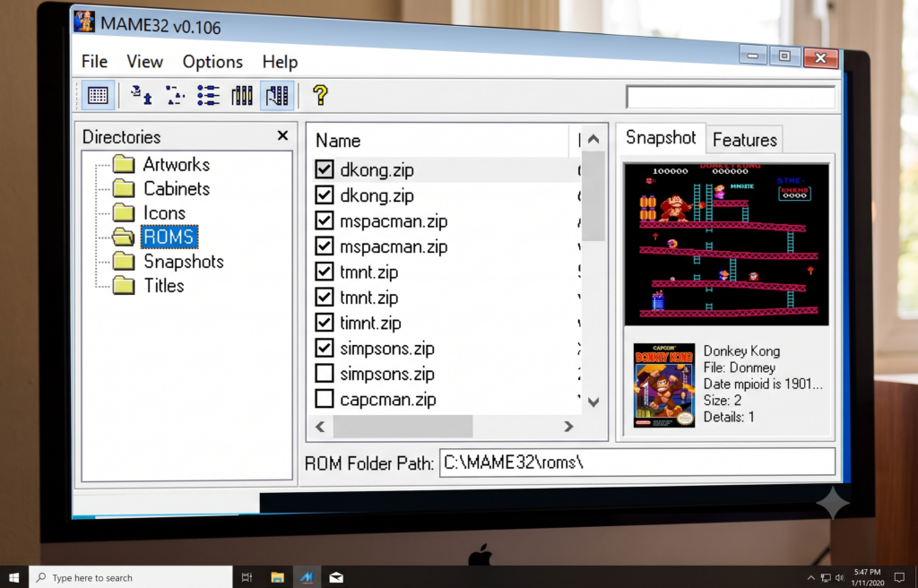
Task: Open Task View from the taskbar
Action: coord(247,577)
